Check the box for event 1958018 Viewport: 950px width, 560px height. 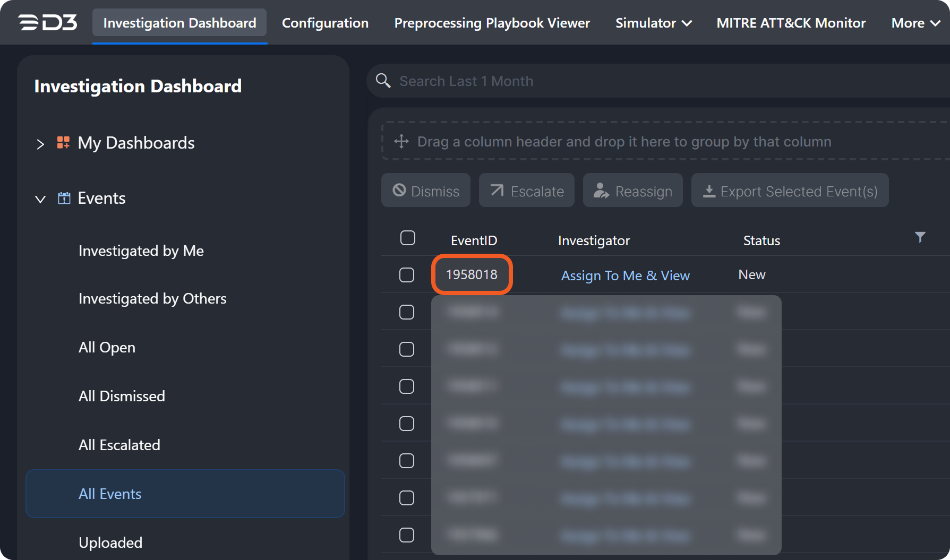click(x=407, y=275)
